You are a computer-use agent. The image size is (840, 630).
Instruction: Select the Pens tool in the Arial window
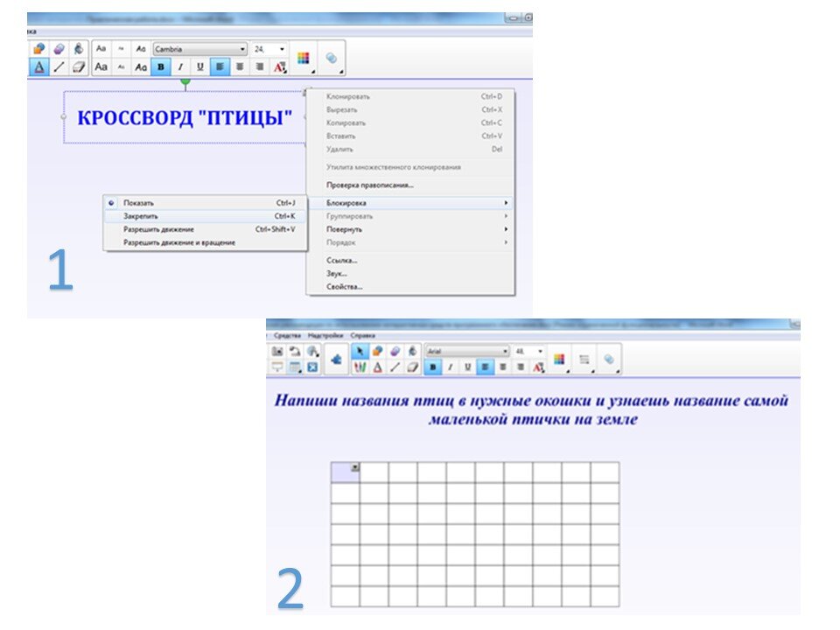click(x=360, y=367)
